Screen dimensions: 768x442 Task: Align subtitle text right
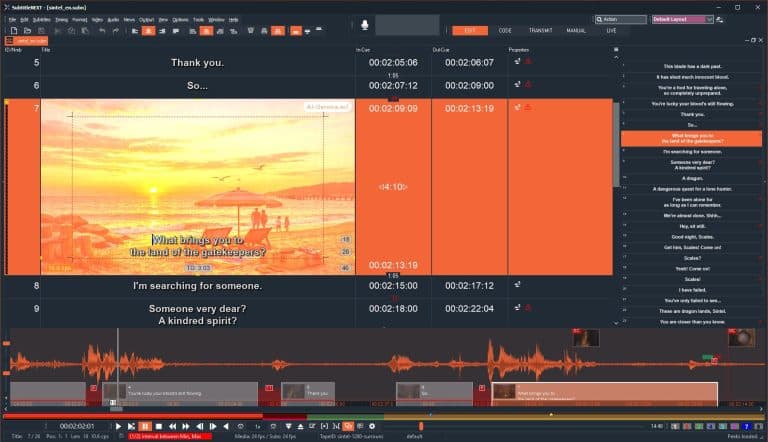(162, 31)
